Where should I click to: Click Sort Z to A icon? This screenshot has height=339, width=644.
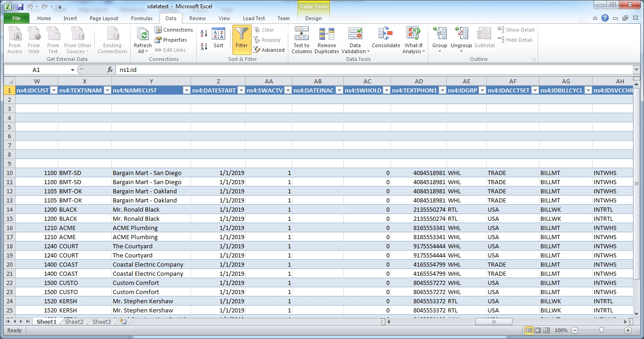[204, 46]
